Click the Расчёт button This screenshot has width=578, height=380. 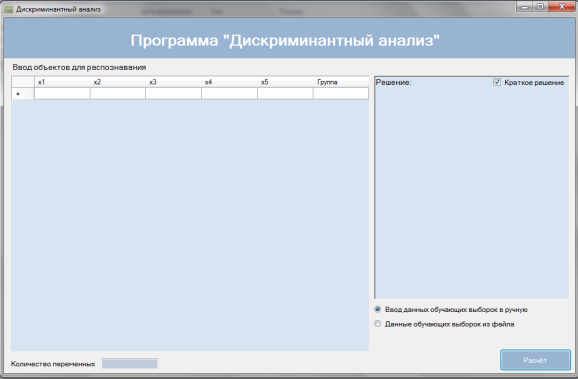pyautogui.click(x=535, y=360)
